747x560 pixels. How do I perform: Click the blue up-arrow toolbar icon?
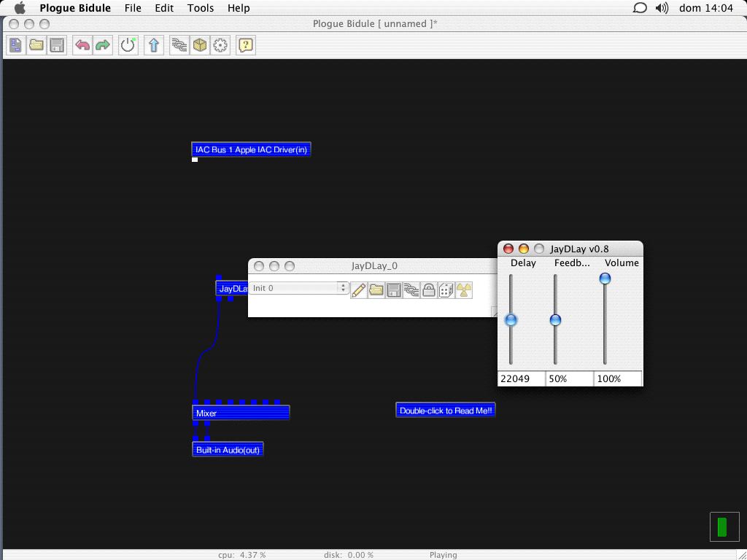pyautogui.click(x=153, y=46)
